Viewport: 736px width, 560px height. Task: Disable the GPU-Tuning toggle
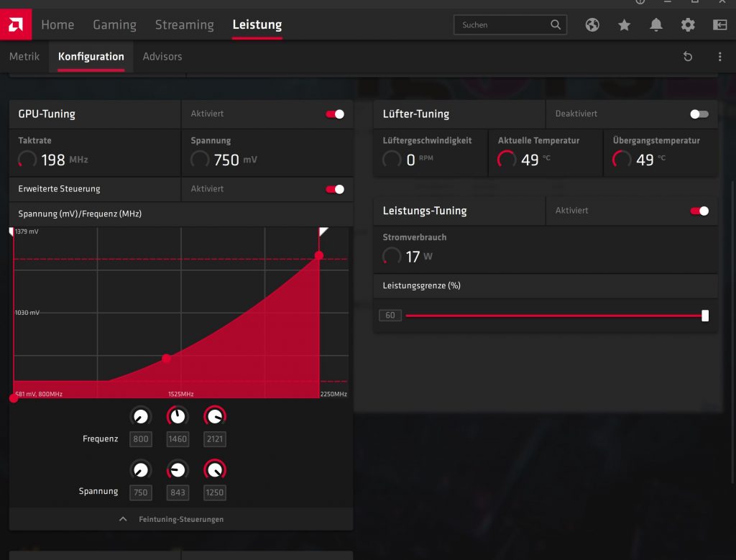click(x=335, y=114)
